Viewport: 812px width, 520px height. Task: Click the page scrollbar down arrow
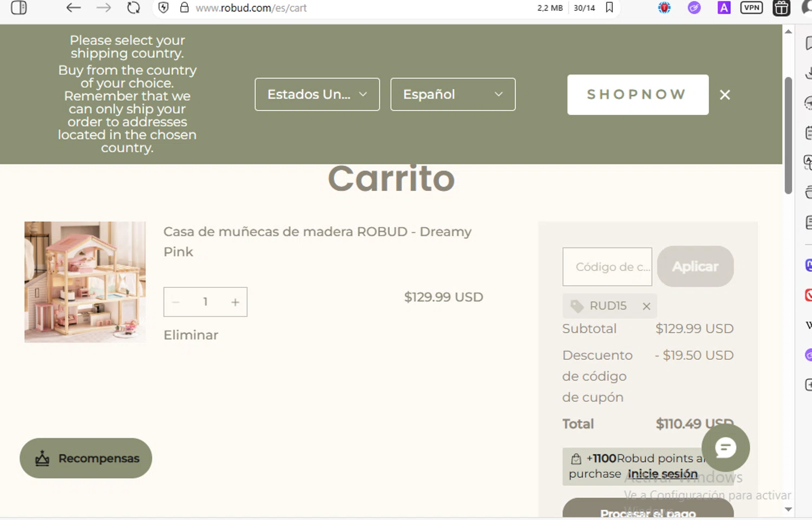[x=788, y=509]
